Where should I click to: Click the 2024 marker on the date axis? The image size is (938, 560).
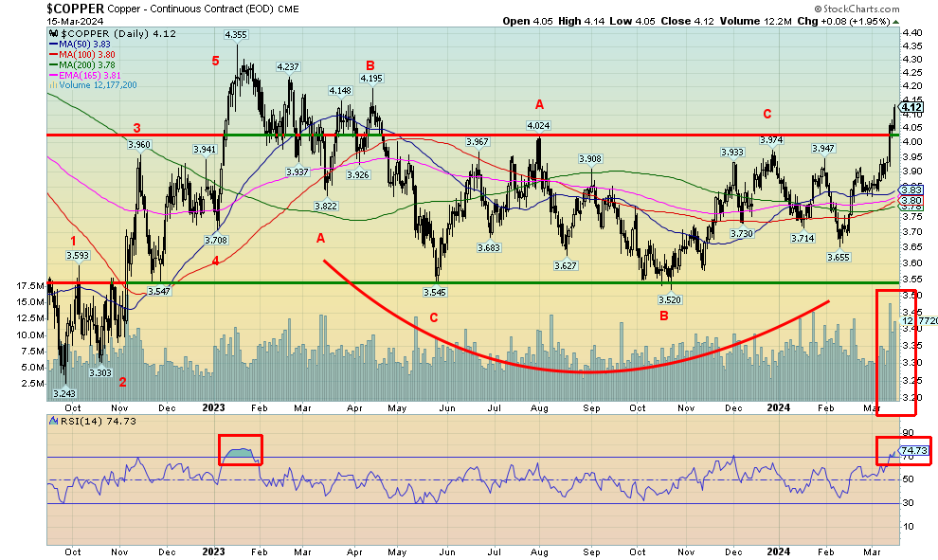pos(781,551)
